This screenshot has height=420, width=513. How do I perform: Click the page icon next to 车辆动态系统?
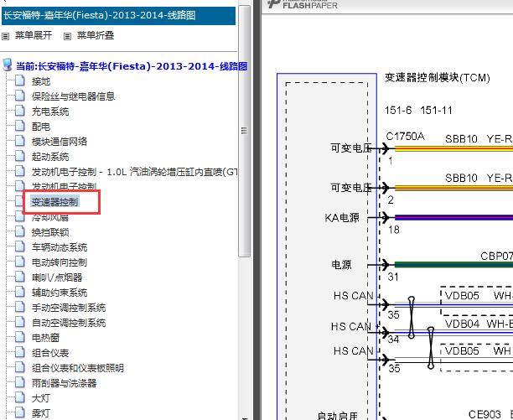[20, 246]
